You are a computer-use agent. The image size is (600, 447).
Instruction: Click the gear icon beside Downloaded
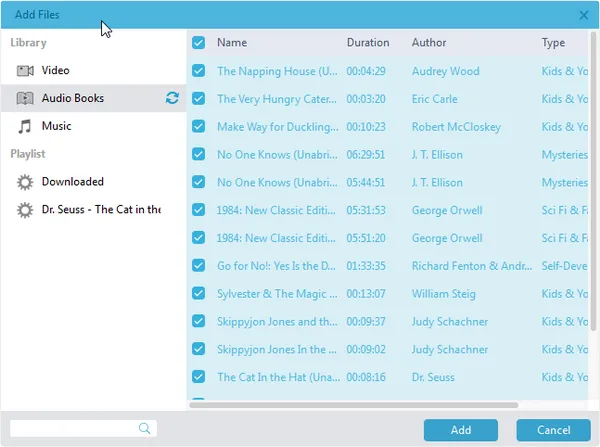point(25,182)
